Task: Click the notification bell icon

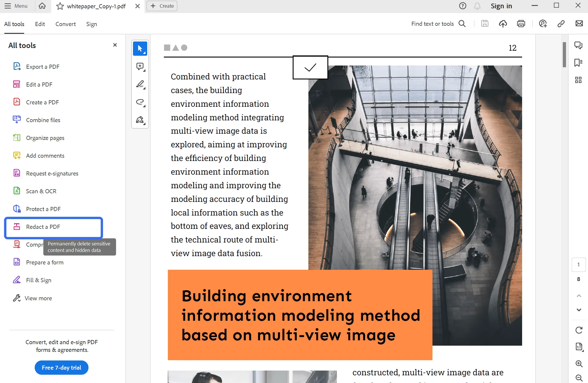Action: (477, 6)
